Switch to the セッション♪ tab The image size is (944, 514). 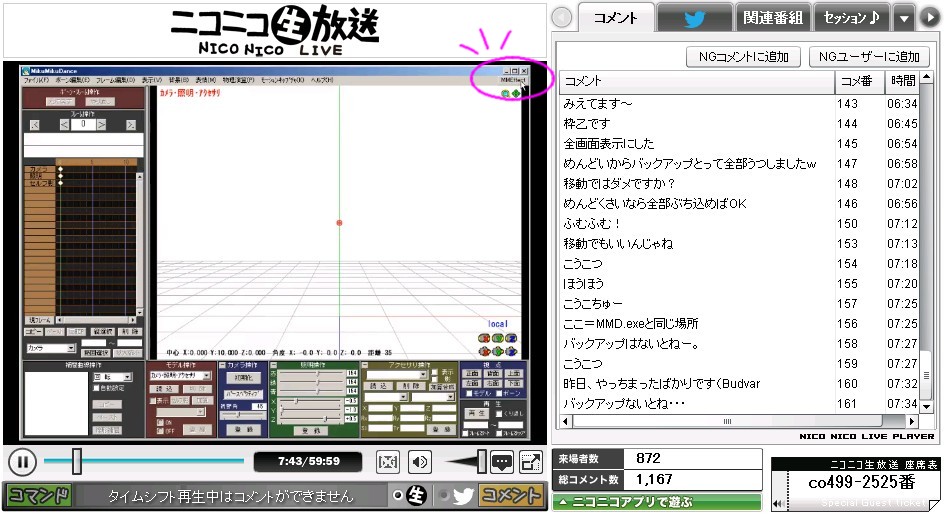coord(851,18)
